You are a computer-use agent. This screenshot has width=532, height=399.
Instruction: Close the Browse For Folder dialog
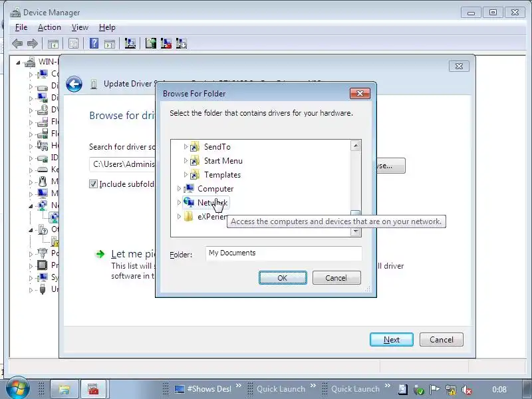360,93
